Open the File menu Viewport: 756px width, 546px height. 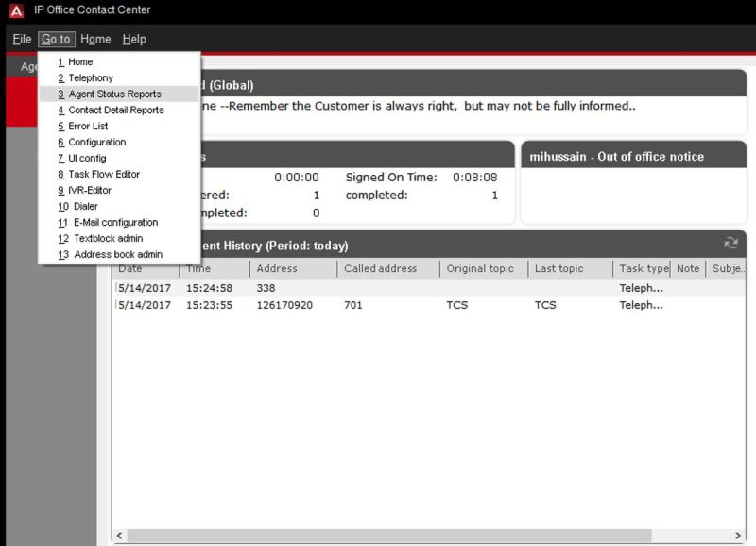click(22, 39)
